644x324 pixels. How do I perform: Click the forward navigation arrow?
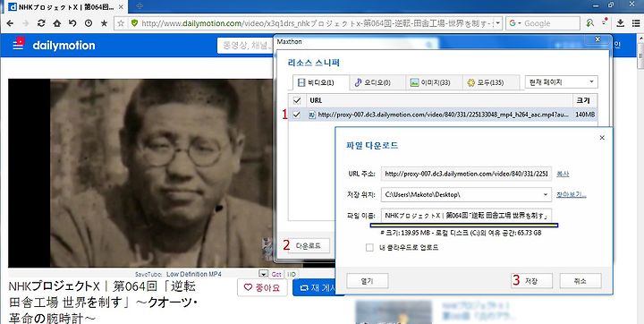click(25, 23)
